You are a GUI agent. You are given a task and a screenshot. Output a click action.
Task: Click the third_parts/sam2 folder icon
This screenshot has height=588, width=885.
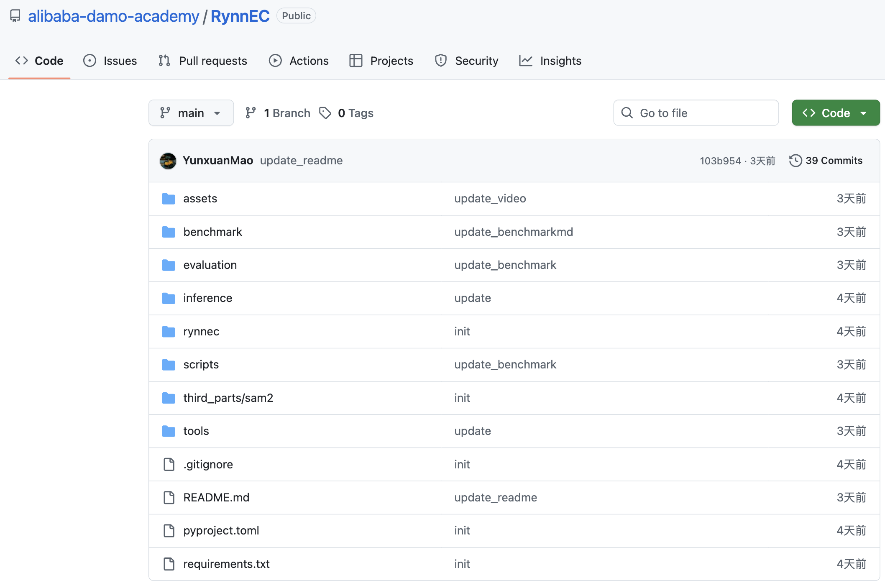coord(169,398)
